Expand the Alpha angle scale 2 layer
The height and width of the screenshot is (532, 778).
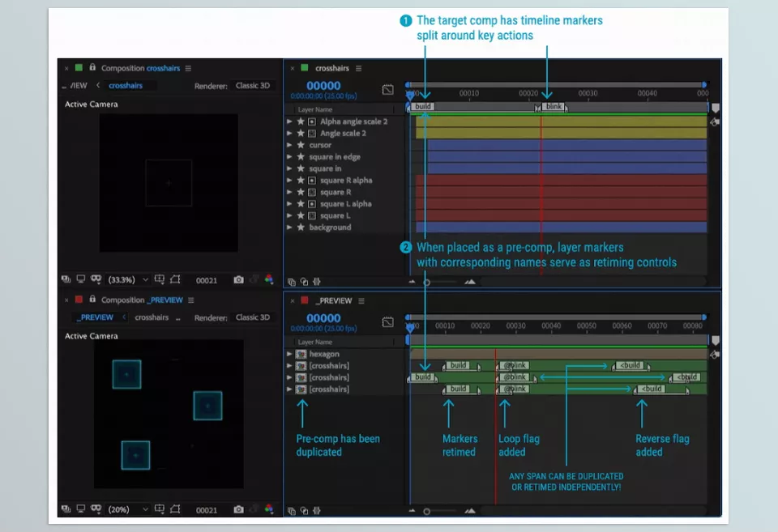289,121
